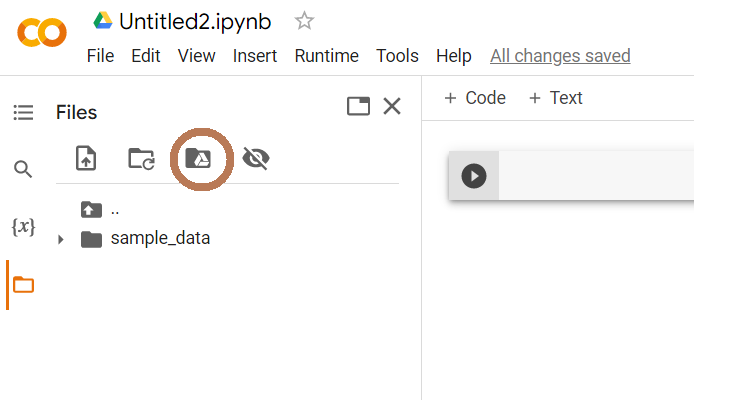Add a new Code cell
The height and width of the screenshot is (400, 752).
475,98
